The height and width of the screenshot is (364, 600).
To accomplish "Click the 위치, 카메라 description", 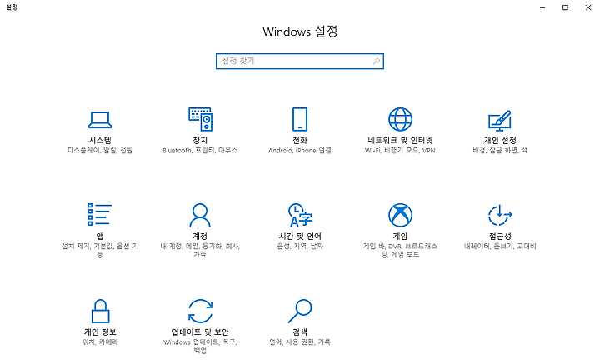I will 100,342.
